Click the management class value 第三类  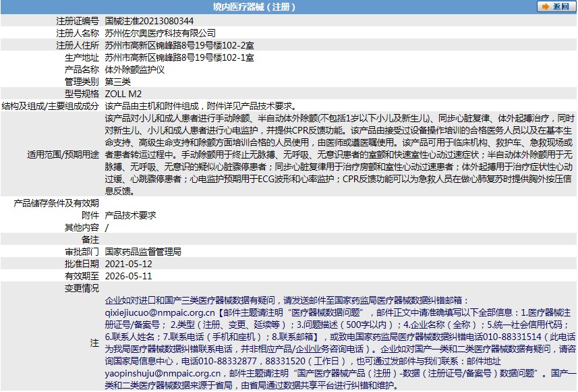tap(117, 82)
